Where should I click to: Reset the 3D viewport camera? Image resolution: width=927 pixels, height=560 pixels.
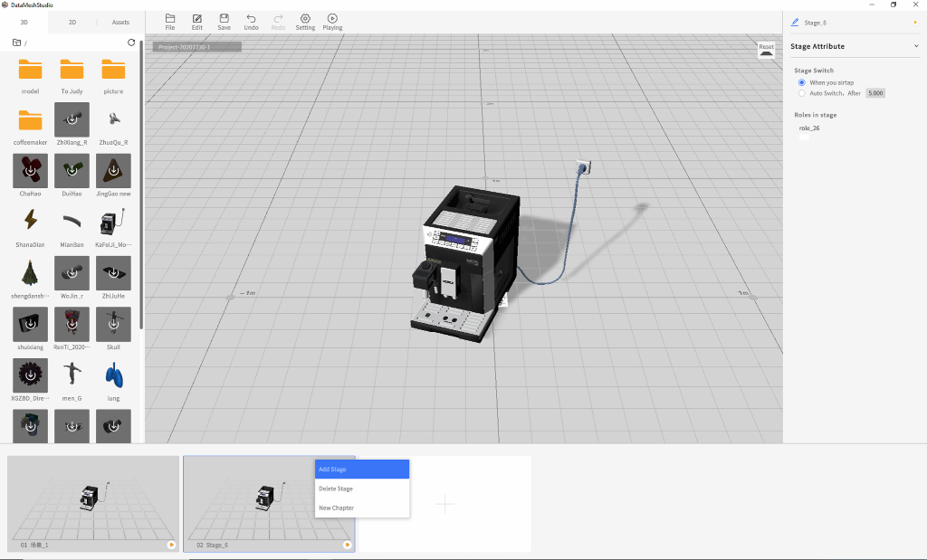[766, 51]
